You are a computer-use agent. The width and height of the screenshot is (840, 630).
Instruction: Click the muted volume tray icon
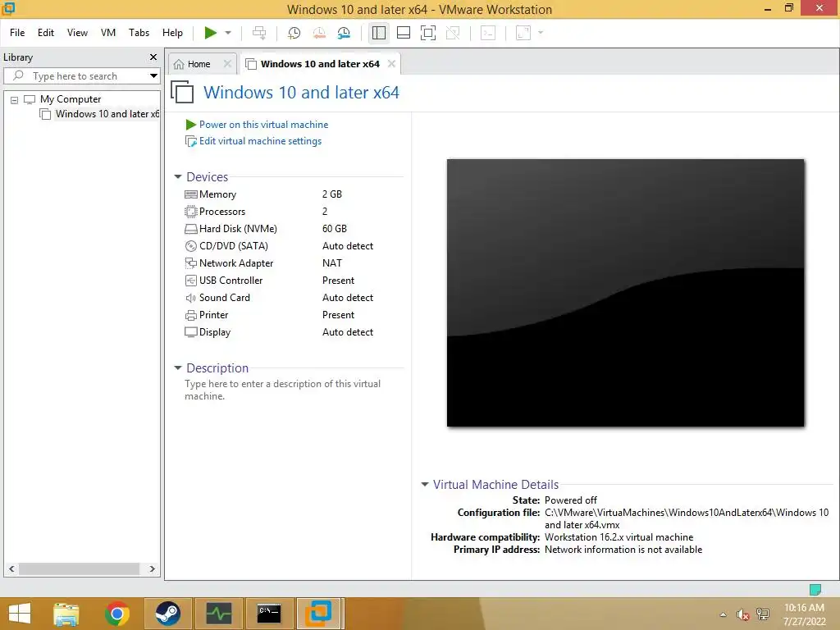pos(742,614)
